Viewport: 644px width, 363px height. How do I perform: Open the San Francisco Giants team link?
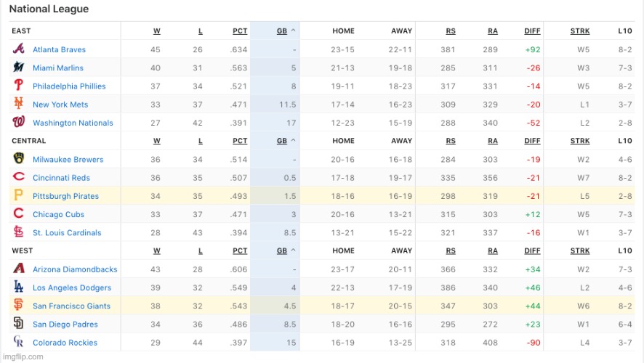coord(71,306)
